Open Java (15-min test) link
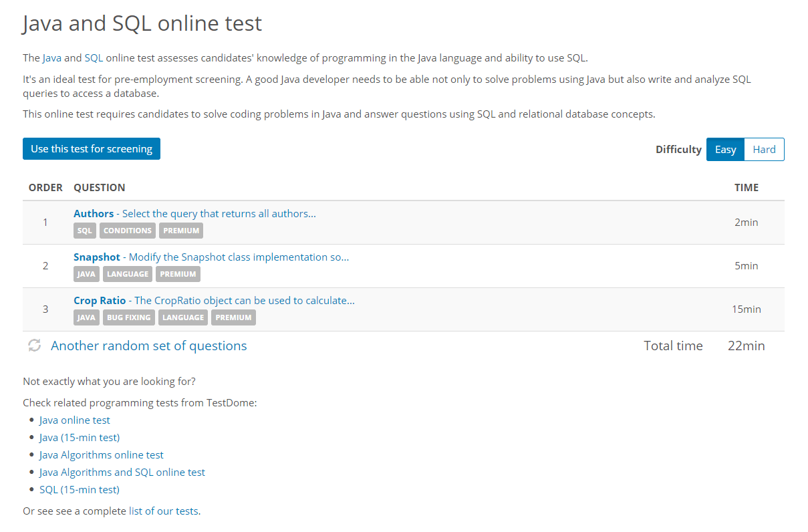808x532 pixels. [x=80, y=438]
